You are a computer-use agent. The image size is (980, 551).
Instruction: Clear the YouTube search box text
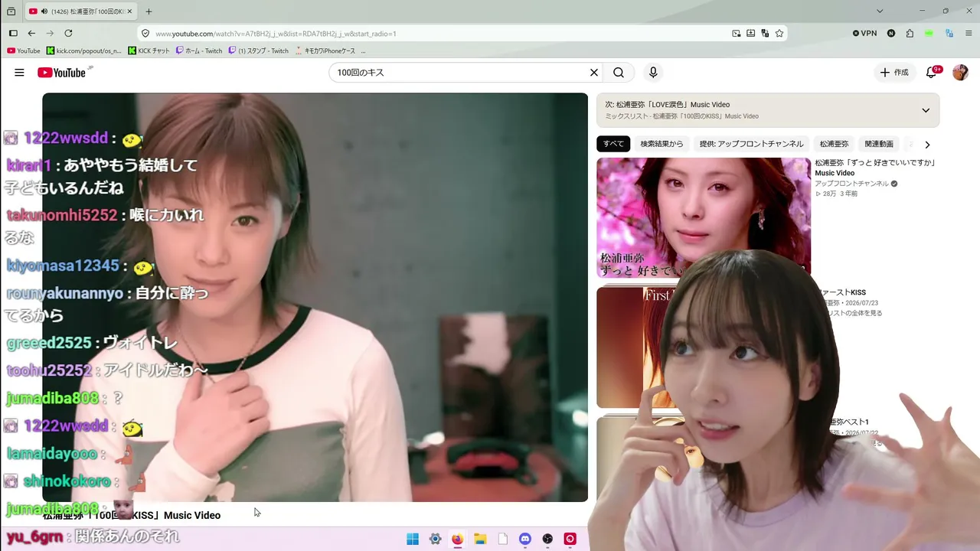[x=593, y=73]
